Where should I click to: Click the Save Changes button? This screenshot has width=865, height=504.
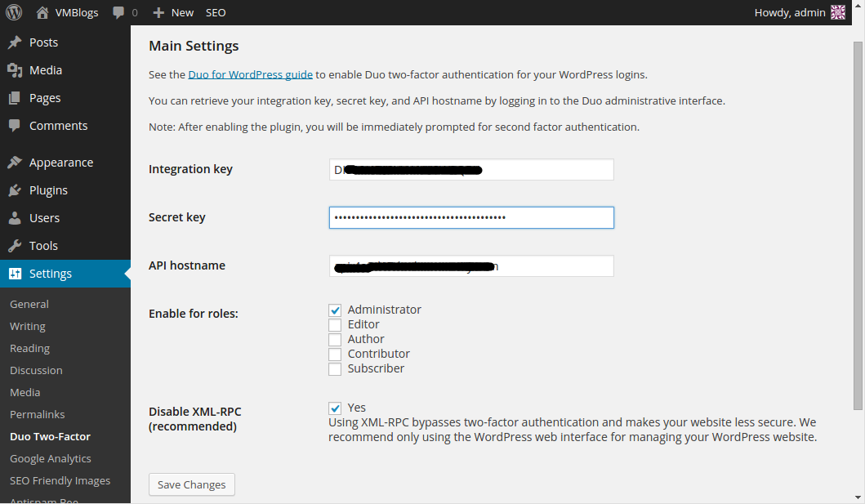[192, 484]
